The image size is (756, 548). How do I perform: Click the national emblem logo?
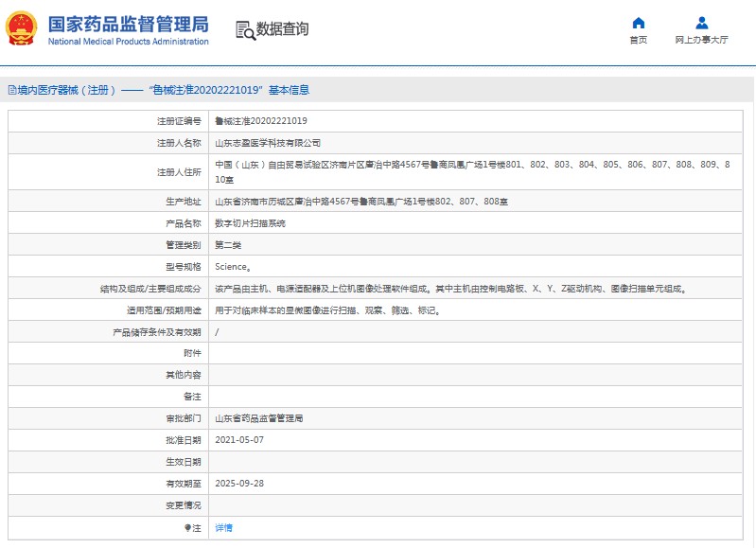[21, 28]
